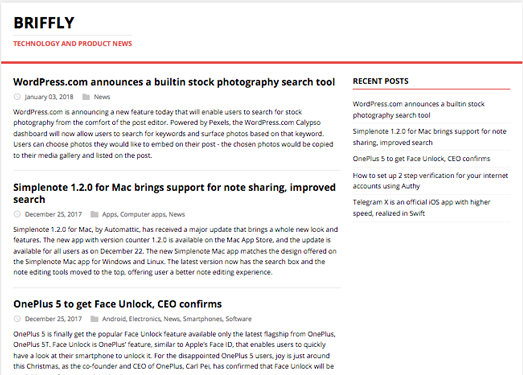Open the Electronics category link

pos(145,319)
